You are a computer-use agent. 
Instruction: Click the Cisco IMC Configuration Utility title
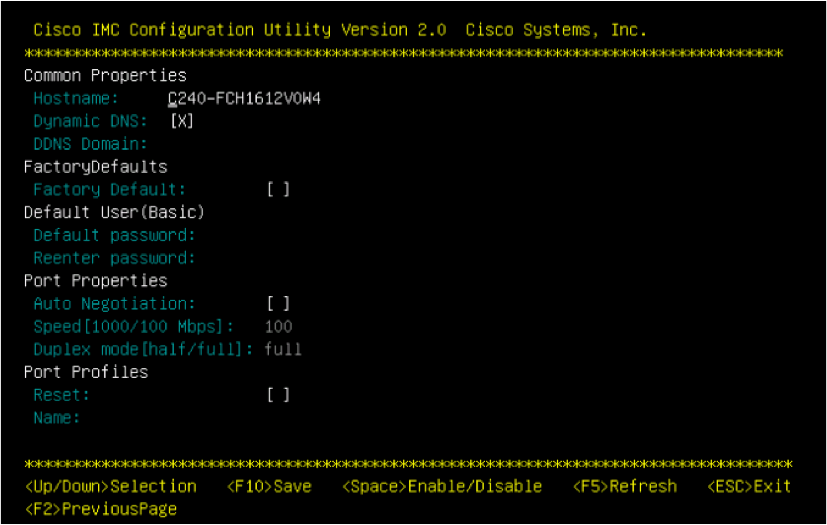point(239,30)
